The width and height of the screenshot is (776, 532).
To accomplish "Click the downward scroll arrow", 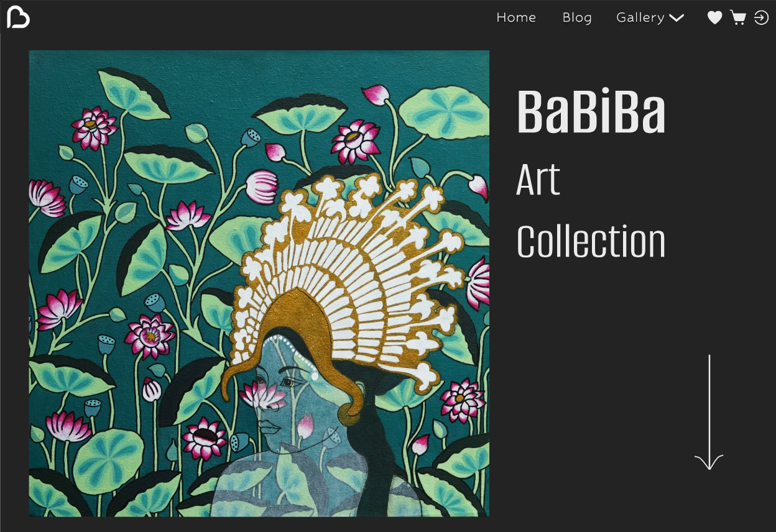I will pyautogui.click(x=709, y=413).
